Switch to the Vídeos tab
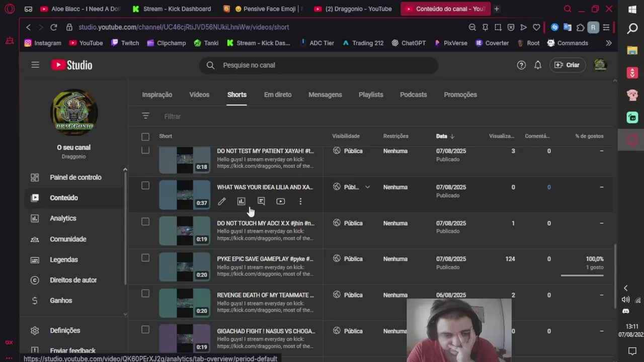 [x=199, y=95]
